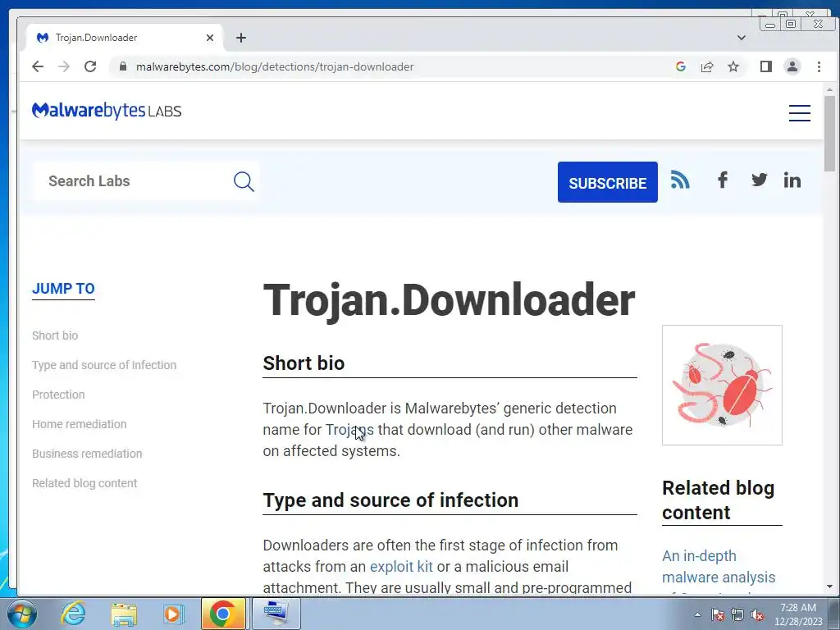840x630 pixels.
Task: Click the search magnifier icon
Action: click(244, 181)
